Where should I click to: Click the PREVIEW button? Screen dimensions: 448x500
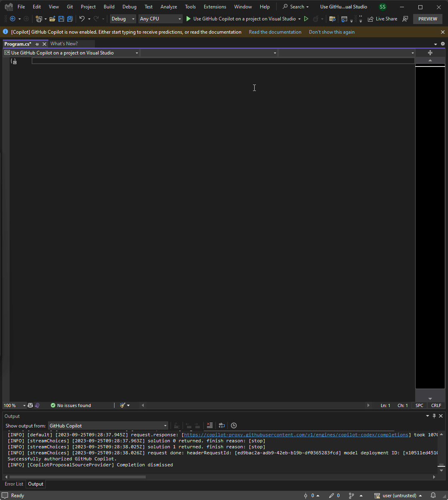(428, 19)
